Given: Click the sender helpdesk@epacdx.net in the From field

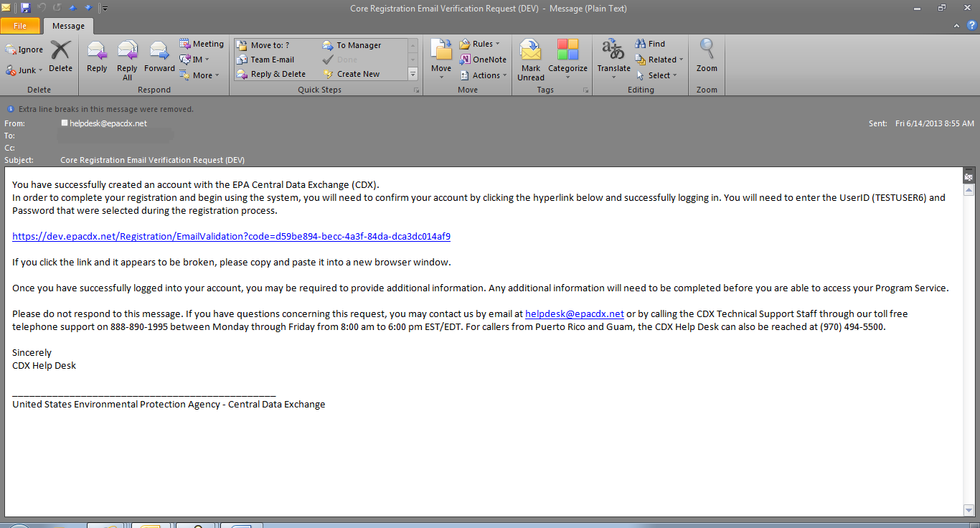Looking at the screenshot, I should 108,123.
